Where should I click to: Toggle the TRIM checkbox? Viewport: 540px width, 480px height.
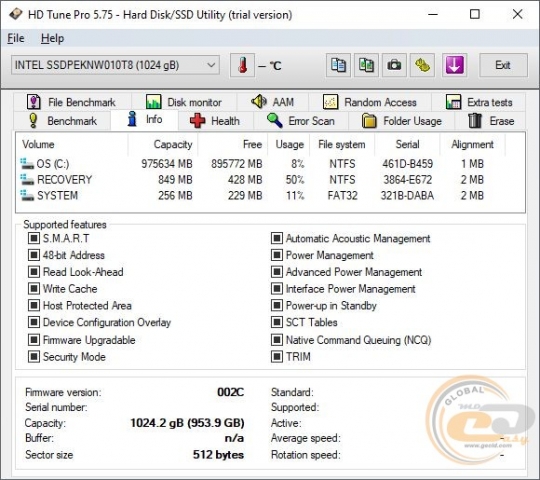[277, 356]
